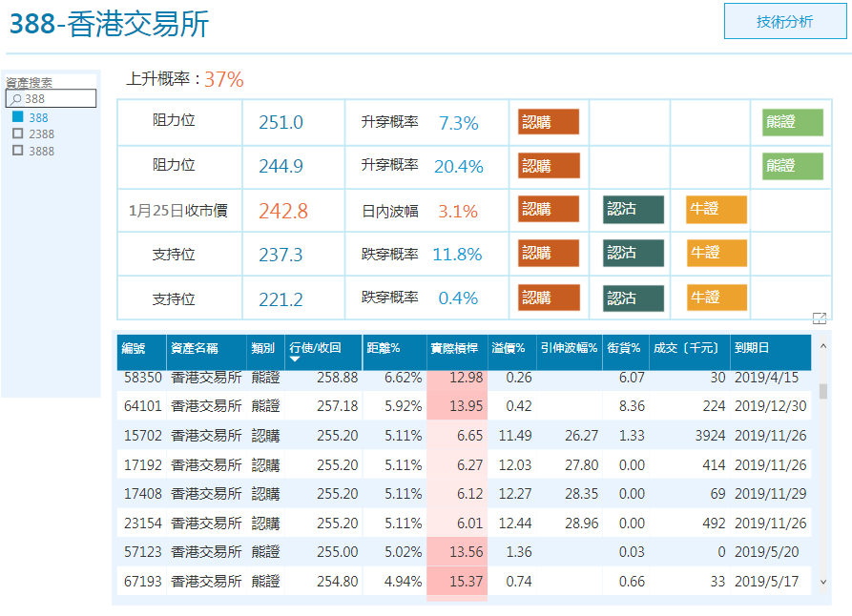The image size is (852, 616).
Task: Click 牛證 button in the 221.2 row
Action: coord(717,298)
